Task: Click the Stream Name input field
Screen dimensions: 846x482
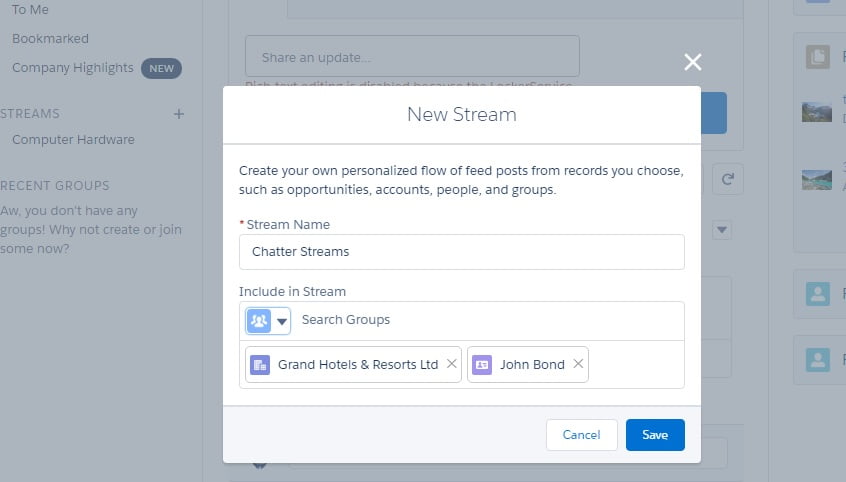Action: tap(462, 252)
